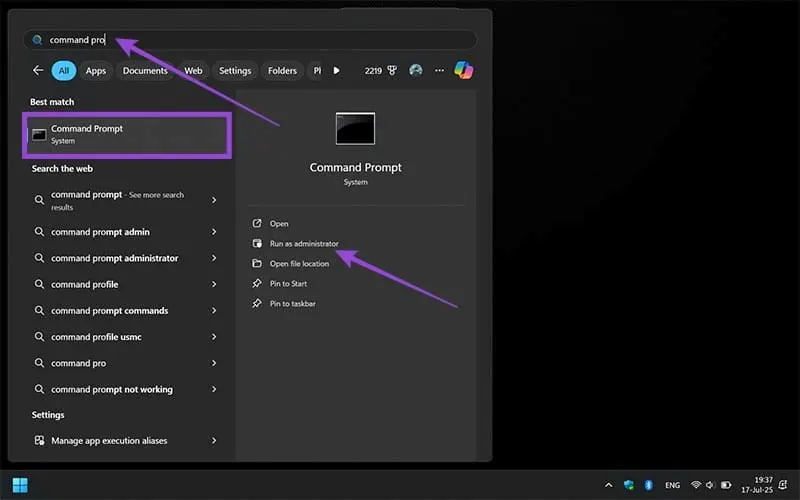Open web suggestion 'command prompt commands'
This screenshot has width=800, height=500.
pyautogui.click(x=126, y=311)
